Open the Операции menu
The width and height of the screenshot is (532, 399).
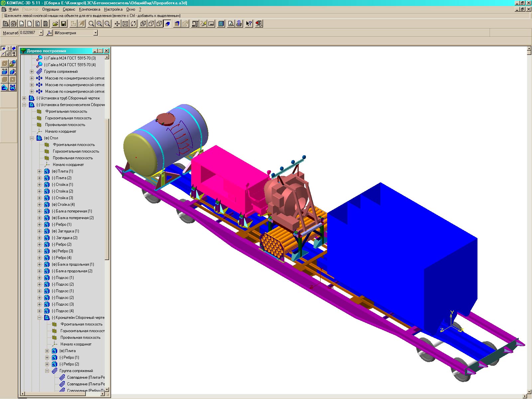tap(51, 9)
